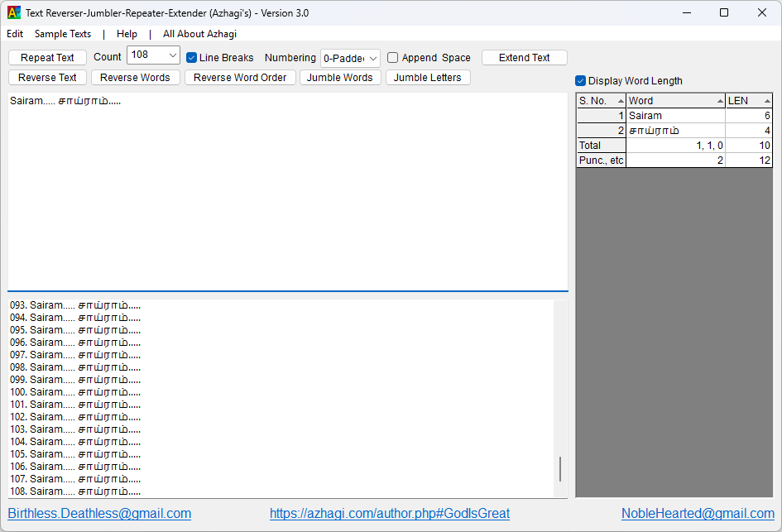Open the Edit menu

[x=14, y=34]
